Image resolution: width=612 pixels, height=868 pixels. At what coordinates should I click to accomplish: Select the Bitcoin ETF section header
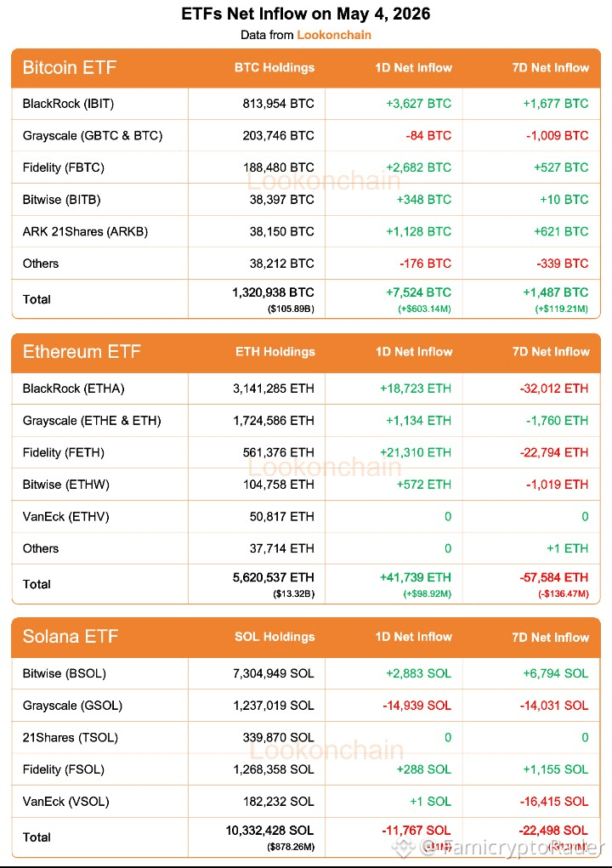pos(69,67)
